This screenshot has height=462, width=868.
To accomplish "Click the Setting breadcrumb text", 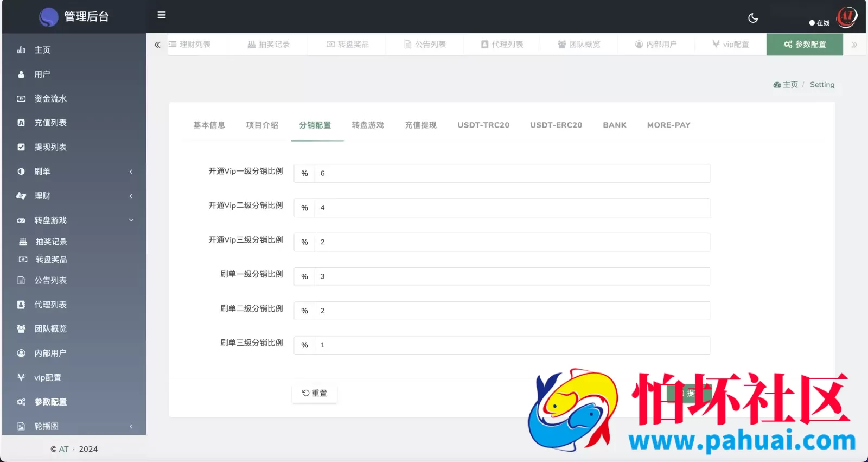I will click(x=822, y=85).
